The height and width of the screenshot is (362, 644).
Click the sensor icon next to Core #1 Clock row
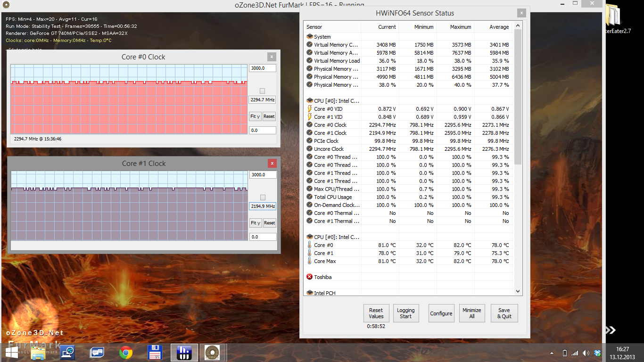tap(310, 133)
